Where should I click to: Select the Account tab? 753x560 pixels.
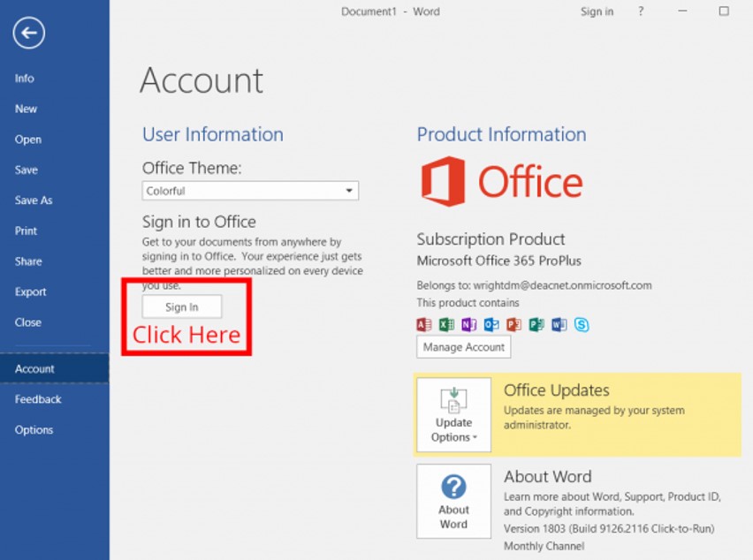pos(54,368)
